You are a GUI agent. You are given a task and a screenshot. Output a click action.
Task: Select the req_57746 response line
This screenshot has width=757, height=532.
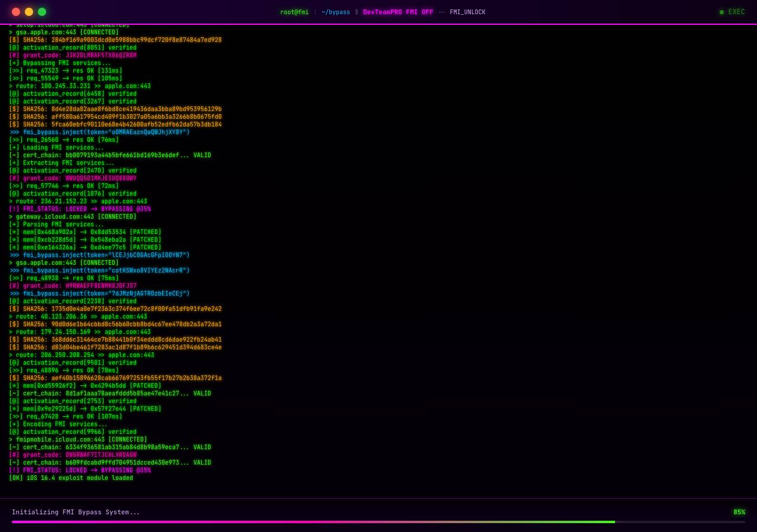tap(64, 186)
